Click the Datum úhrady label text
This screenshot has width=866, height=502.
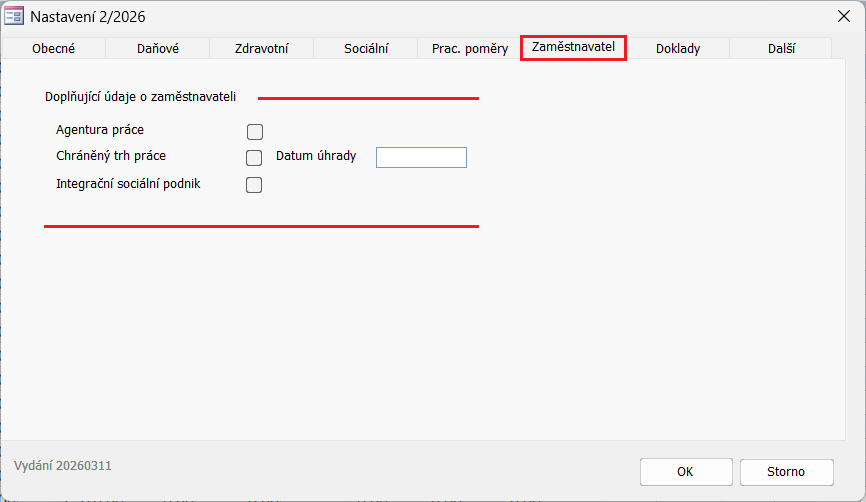point(316,156)
